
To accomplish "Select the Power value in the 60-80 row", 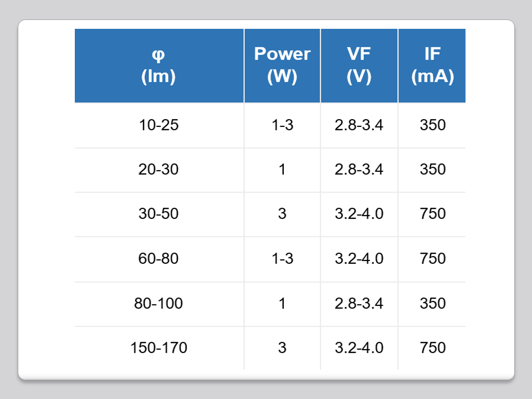I will tap(282, 259).
